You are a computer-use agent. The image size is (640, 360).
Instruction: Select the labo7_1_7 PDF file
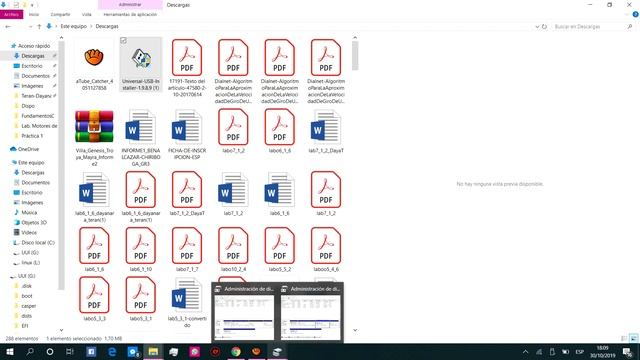[187, 250]
